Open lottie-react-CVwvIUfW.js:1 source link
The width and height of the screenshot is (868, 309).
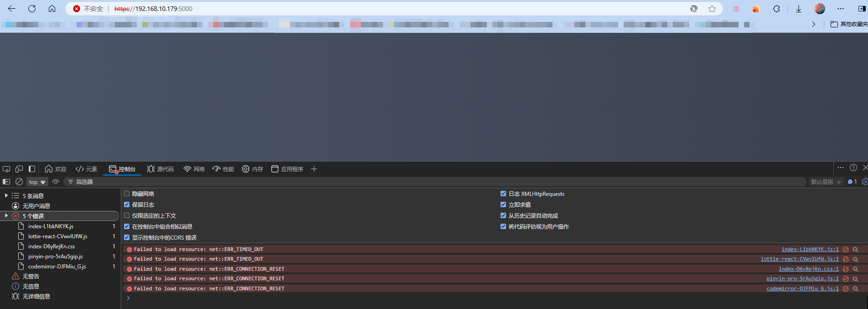[x=800, y=259]
